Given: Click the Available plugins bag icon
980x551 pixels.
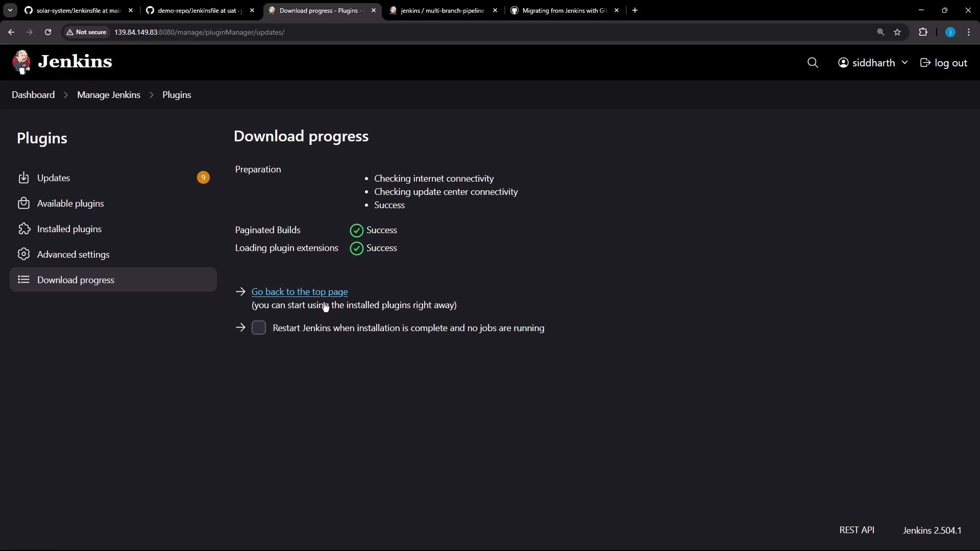Looking at the screenshot, I should click(x=23, y=204).
